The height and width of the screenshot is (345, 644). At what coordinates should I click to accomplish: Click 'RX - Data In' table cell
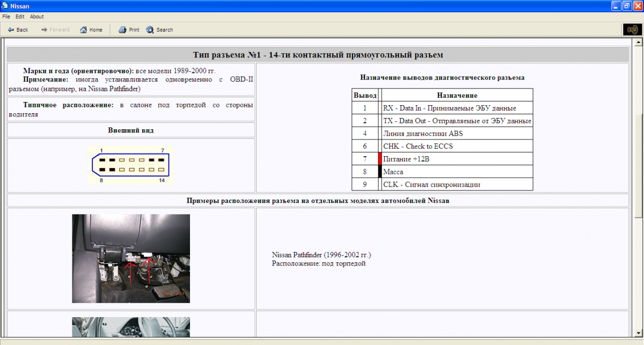457,108
